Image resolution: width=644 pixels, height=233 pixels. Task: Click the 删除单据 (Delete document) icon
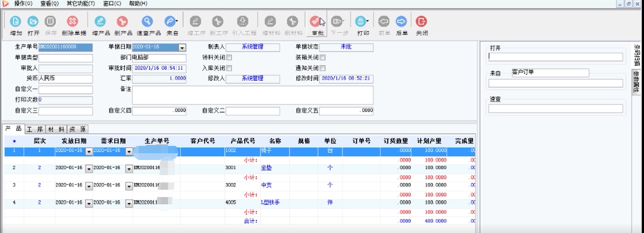pos(73,21)
